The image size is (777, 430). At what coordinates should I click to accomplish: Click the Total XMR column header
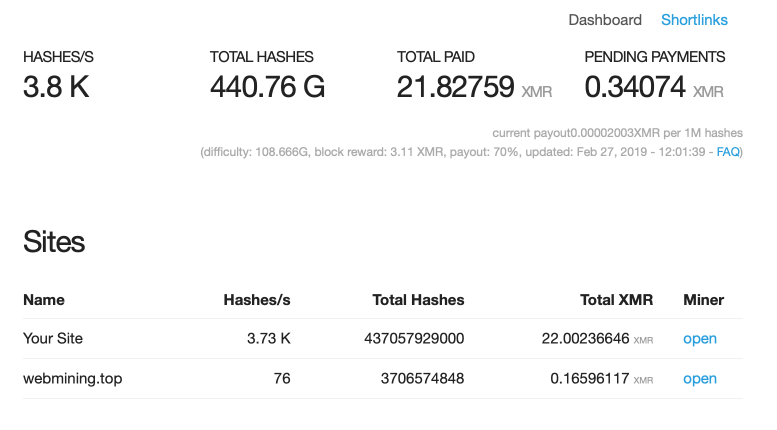pyautogui.click(x=616, y=300)
